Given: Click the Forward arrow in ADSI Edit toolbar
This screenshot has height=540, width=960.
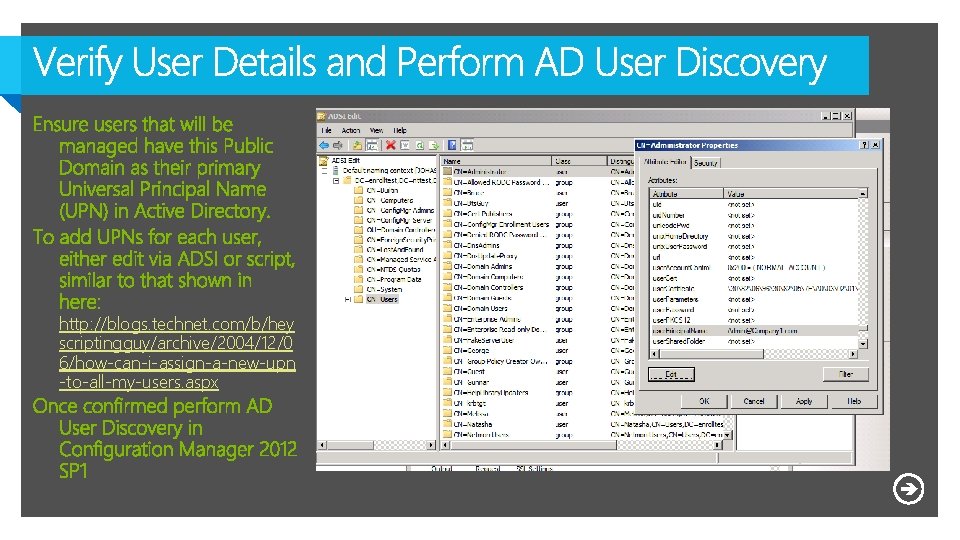Looking at the screenshot, I should coord(337,145).
